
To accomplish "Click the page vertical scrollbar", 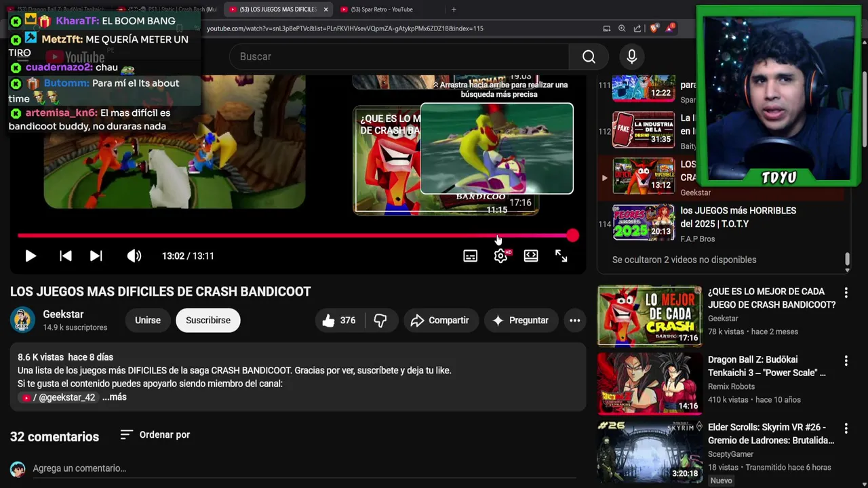I will tap(865, 108).
